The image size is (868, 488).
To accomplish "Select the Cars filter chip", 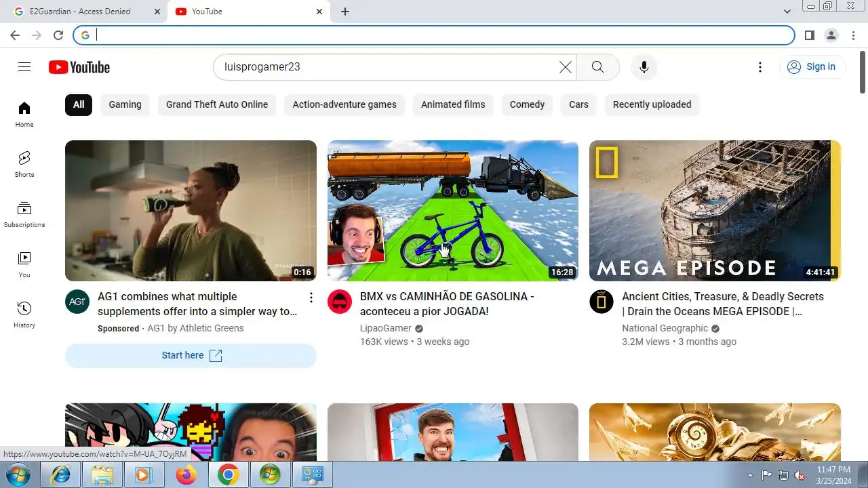I will click(x=578, y=104).
